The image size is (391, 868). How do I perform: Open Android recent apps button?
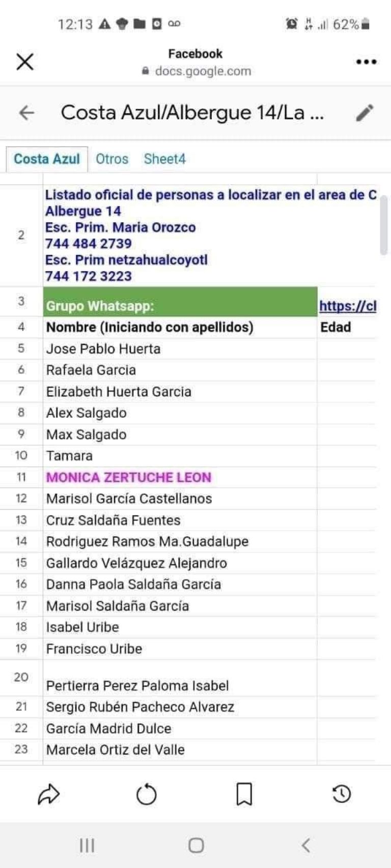coord(87,846)
